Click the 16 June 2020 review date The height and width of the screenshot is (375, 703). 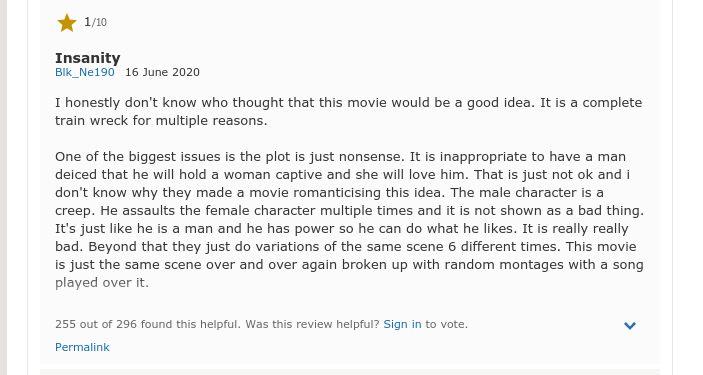click(162, 72)
